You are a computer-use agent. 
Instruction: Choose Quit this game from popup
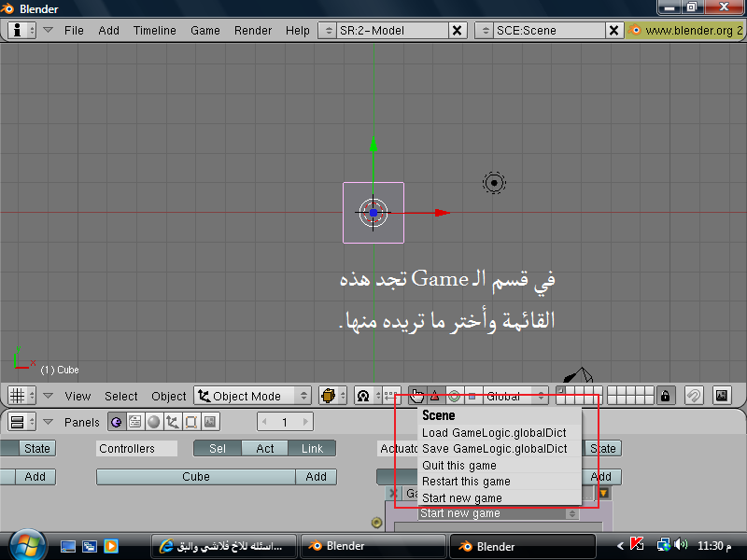tap(500, 465)
